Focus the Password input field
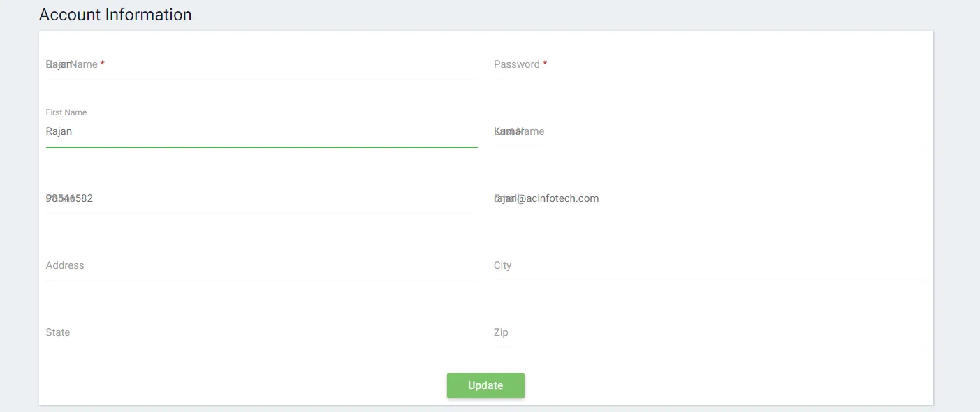Screen dimensions: 980x412 click(x=709, y=65)
